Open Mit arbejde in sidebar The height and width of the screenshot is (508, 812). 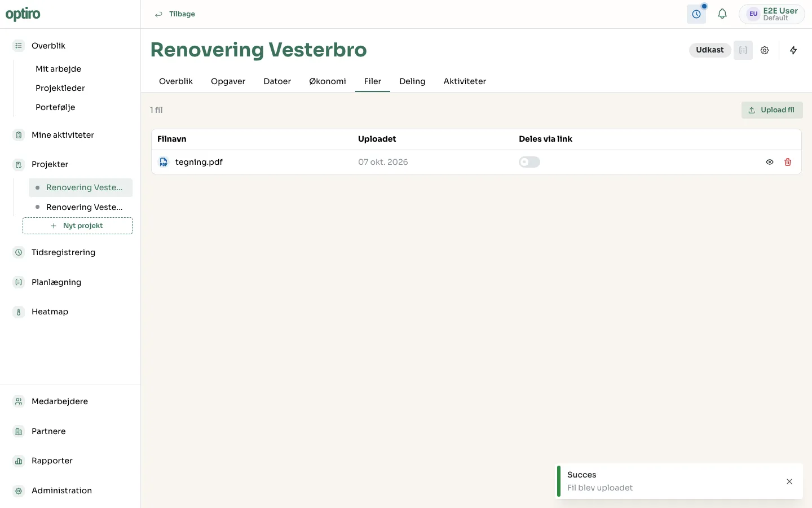58,69
